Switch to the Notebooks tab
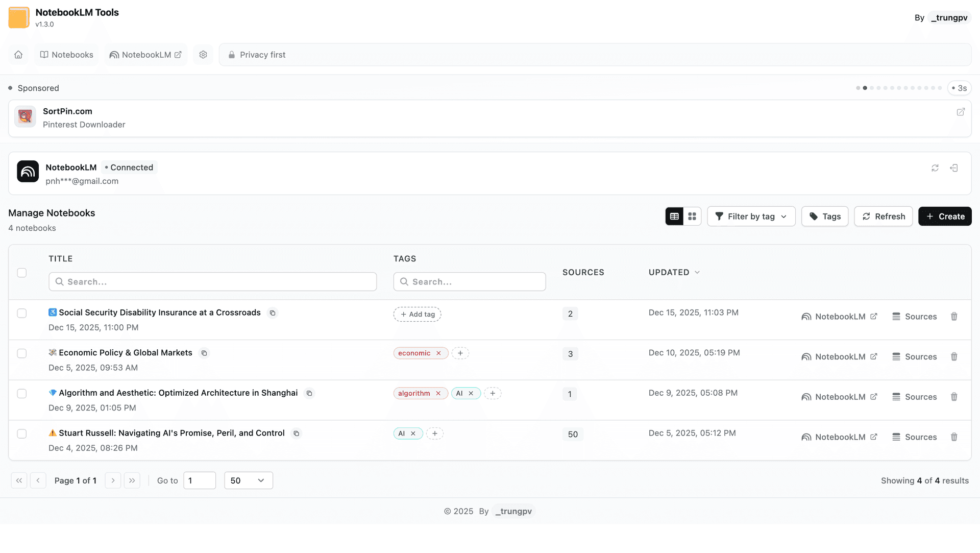 [66, 55]
